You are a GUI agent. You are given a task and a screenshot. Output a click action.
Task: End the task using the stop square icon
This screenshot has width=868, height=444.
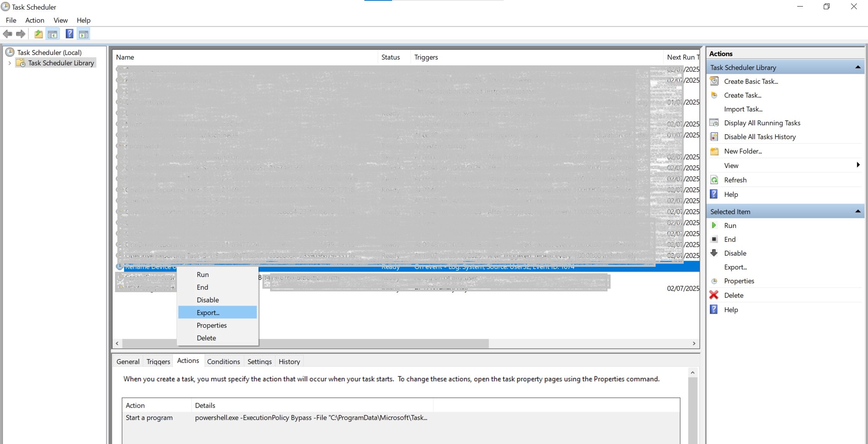click(714, 239)
